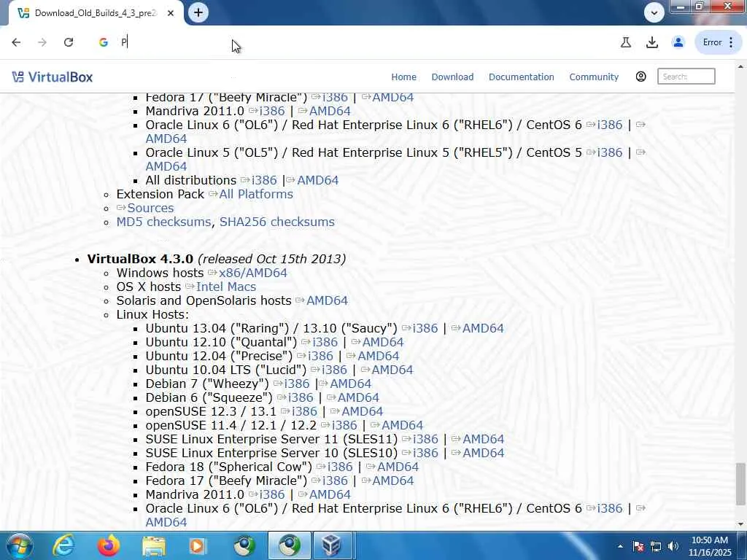Download Ubuntu 10.04 LTS Lucid i386 package
Viewport: 747px width, 560px height.
(334, 370)
